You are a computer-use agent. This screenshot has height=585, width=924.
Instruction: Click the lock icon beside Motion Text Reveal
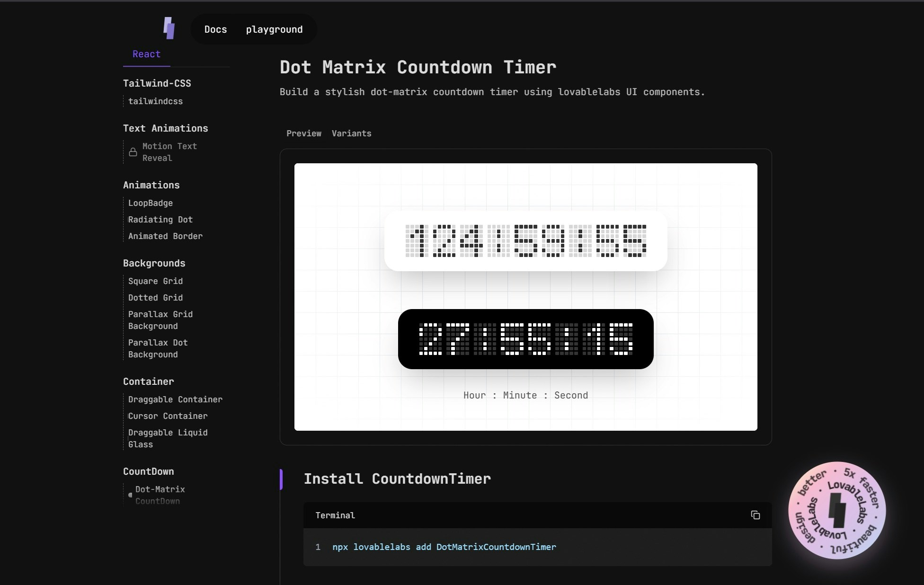(133, 152)
